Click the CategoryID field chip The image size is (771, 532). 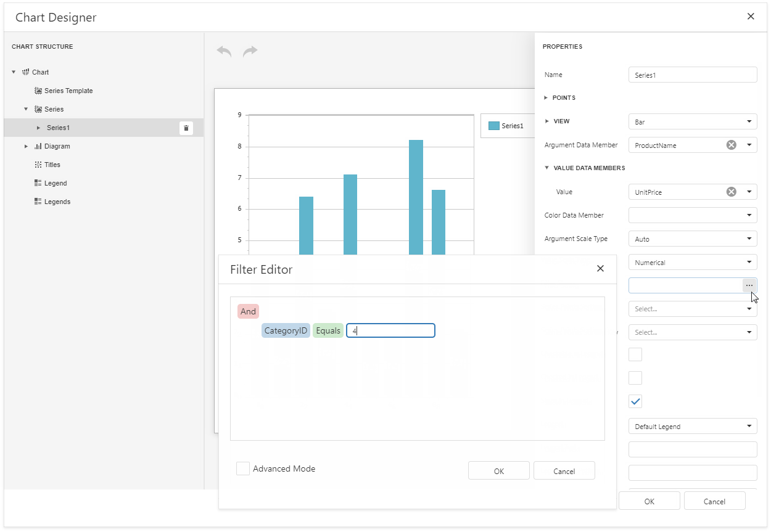coord(286,330)
